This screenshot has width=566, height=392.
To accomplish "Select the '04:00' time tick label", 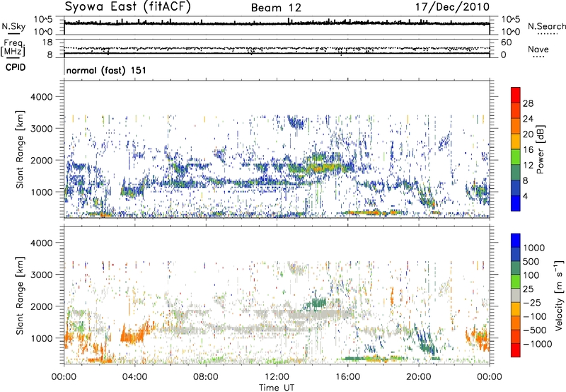I will click(134, 377).
